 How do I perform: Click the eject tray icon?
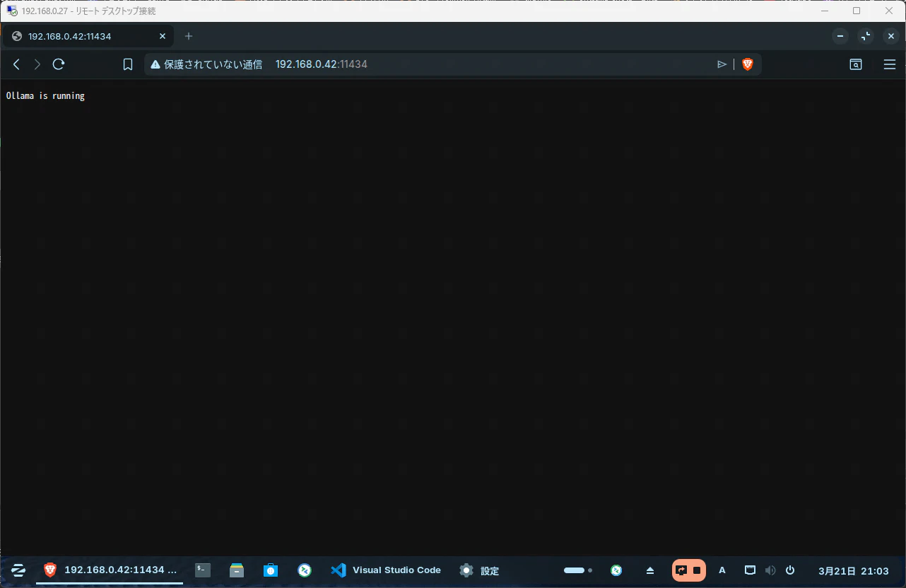[x=650, y=570]
